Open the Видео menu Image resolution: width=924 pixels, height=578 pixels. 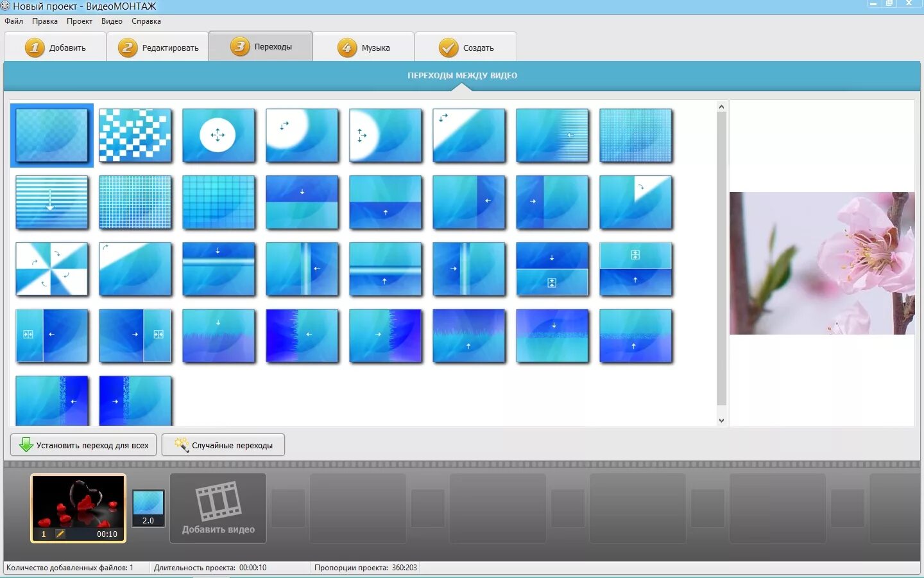112,21
